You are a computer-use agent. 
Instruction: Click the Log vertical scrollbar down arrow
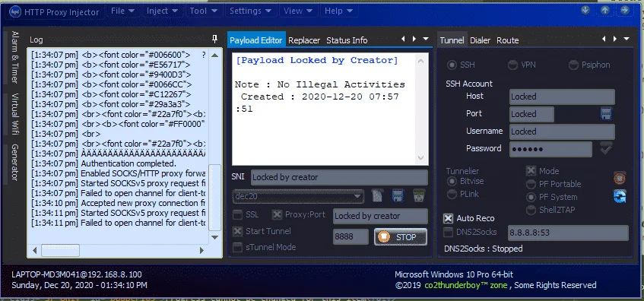click(x=215, y=237)
